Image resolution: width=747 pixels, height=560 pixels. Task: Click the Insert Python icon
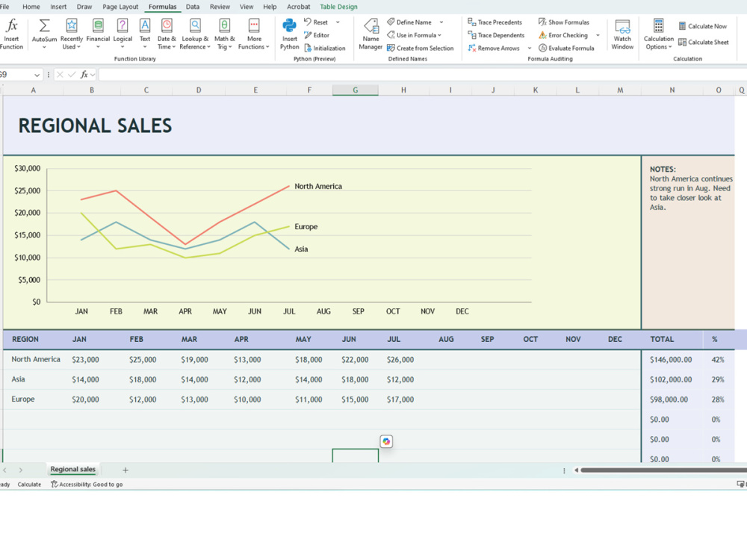[x=289, y=25]
